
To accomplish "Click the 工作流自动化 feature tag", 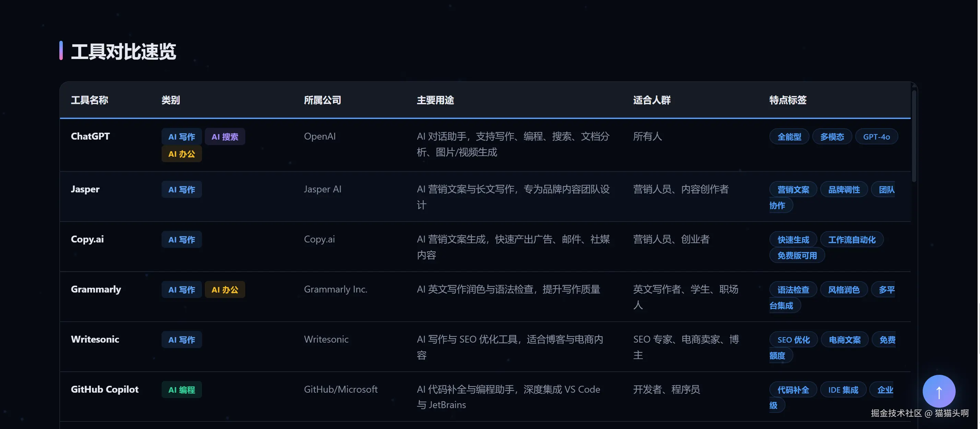I will [x=852, y=240].
